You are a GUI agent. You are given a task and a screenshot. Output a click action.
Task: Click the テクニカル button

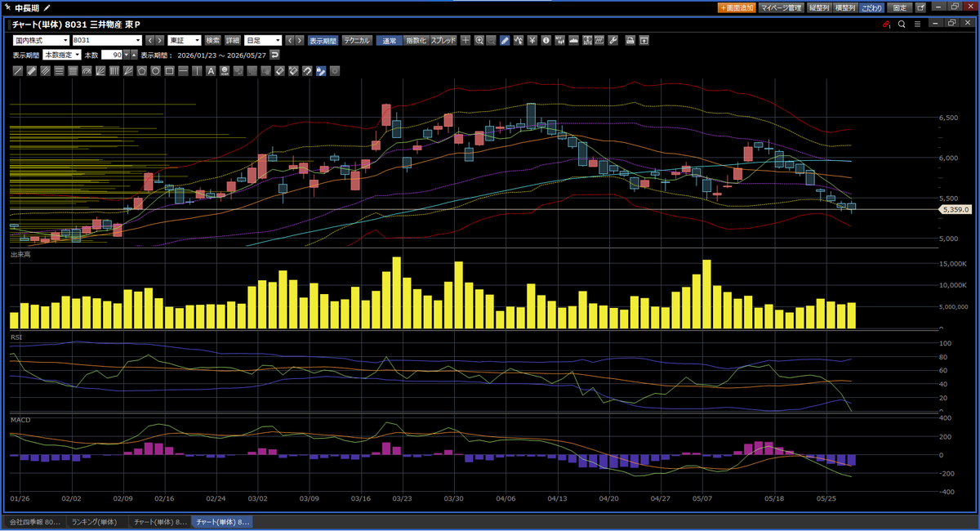pos(357,40)
